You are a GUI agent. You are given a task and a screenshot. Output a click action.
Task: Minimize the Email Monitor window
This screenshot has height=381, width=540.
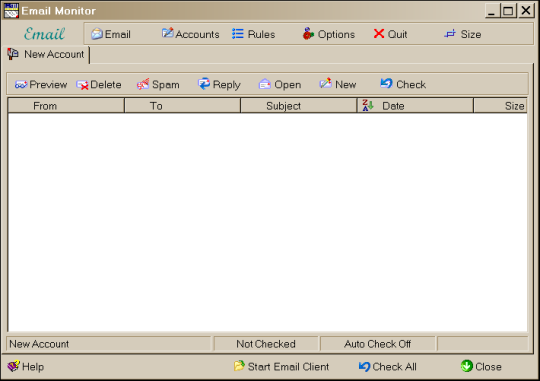(491, 11)
